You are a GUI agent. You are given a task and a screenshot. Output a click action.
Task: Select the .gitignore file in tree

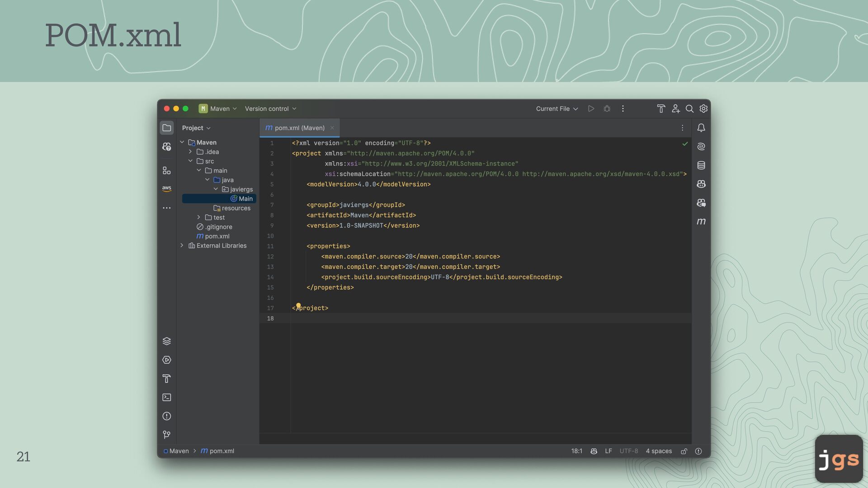pyautogui.click(x=218, y=227)
